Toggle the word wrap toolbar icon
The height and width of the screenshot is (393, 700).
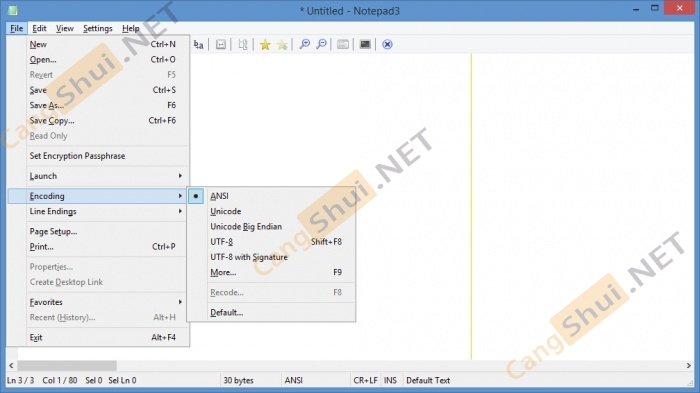coord(221,44)
